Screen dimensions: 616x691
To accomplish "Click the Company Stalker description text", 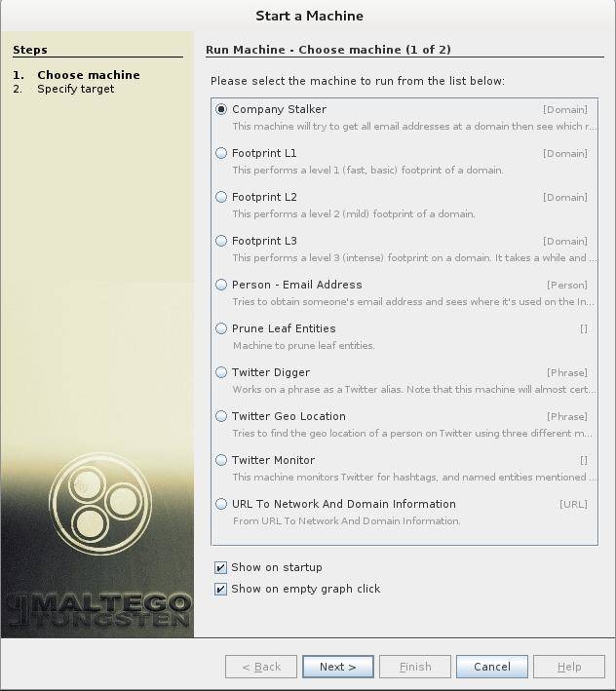I will 414,126.
